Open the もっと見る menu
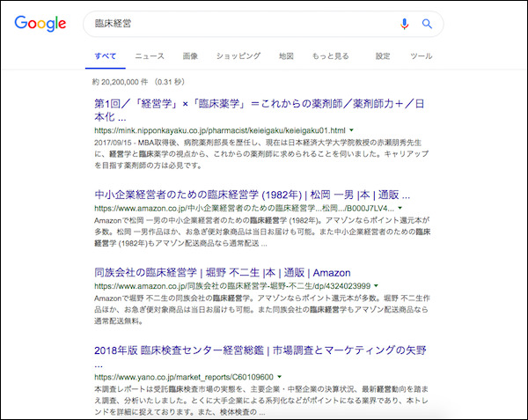This screenshot has width=528, height=420. click(330, 55)
